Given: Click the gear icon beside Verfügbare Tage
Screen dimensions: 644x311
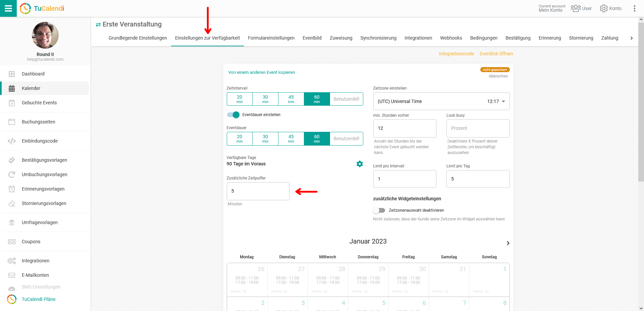Looking at the screenshot, I should [x=360, y=164].
